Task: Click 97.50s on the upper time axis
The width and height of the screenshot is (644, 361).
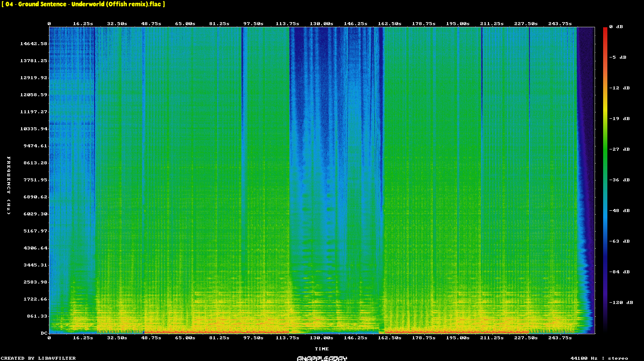Action: click(x=253, y=24)
